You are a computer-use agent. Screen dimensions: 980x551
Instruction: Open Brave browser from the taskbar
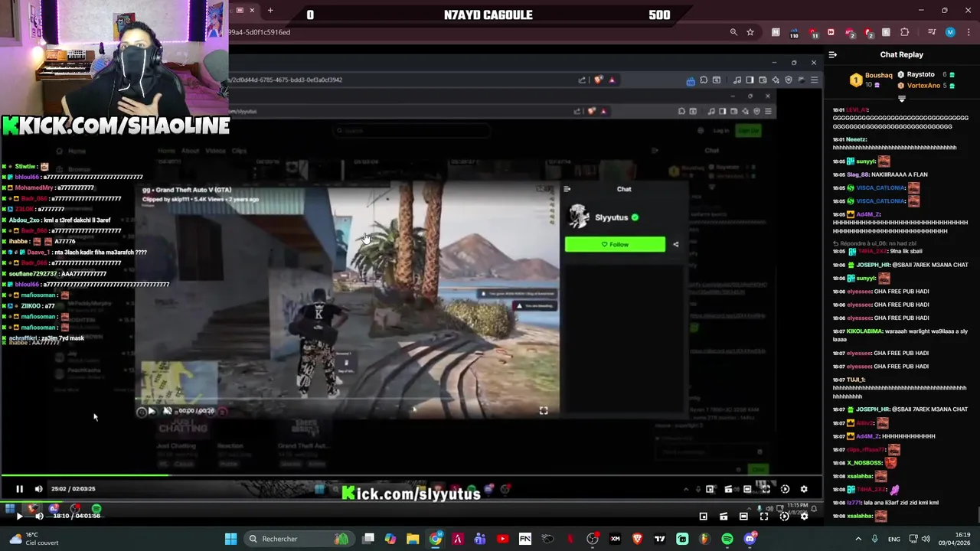[637, 539]
